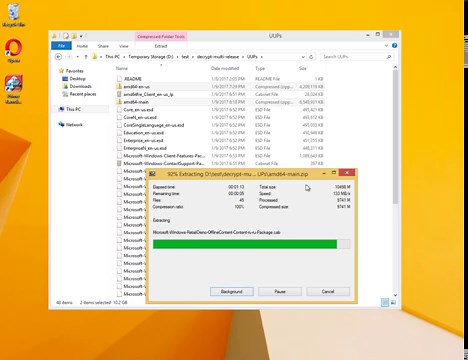Open Downloads in the navigation pane
468x360 pixels.
77,86
